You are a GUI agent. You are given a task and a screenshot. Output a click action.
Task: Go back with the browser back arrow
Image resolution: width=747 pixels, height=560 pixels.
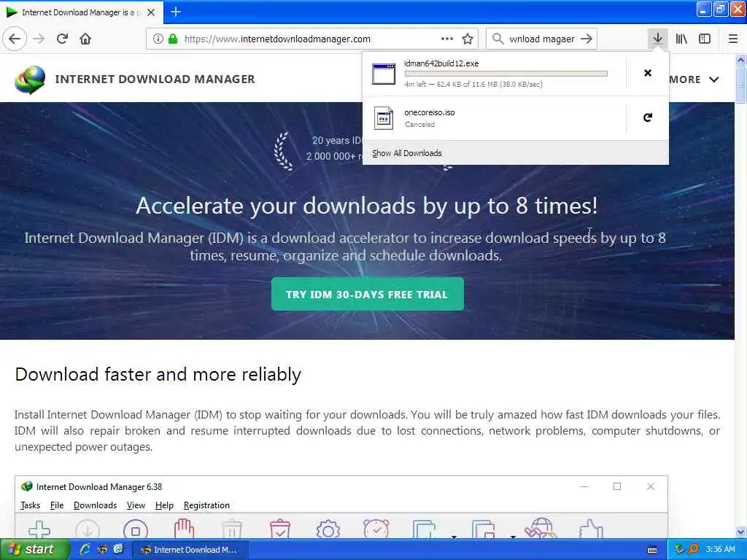[15, 39]
